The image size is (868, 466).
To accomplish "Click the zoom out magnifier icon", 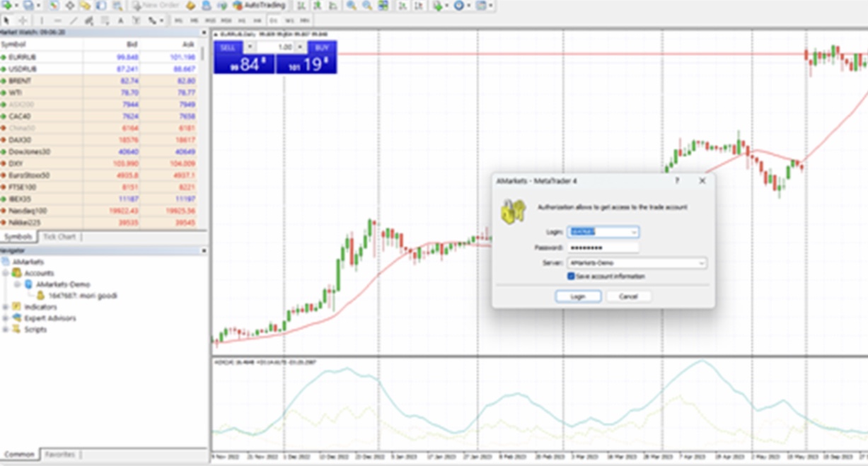I will (367, 6).
